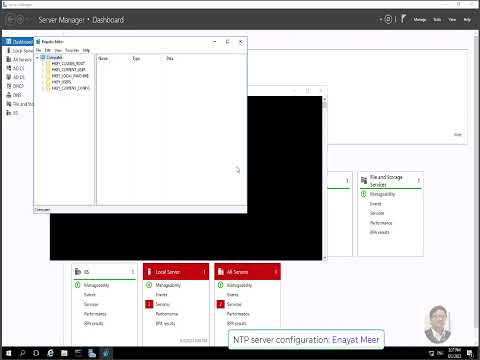
Task: Click the Name column header
Action: point(103,58)
